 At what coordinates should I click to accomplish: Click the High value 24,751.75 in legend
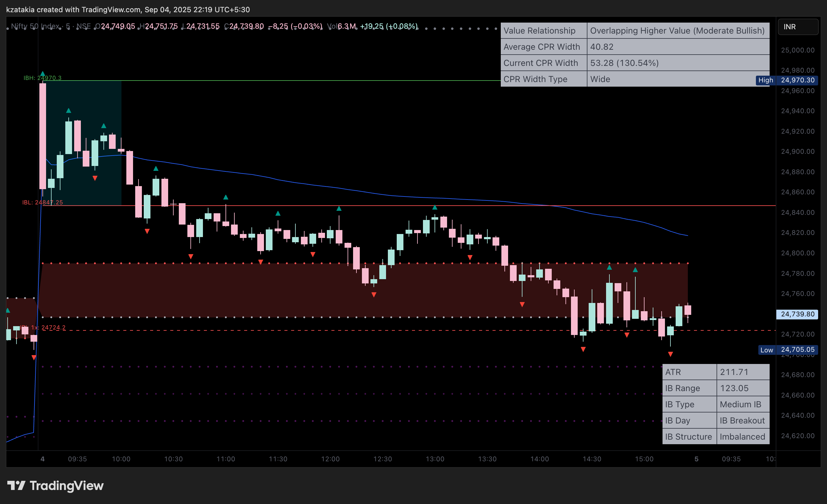[x=161, y=26]
